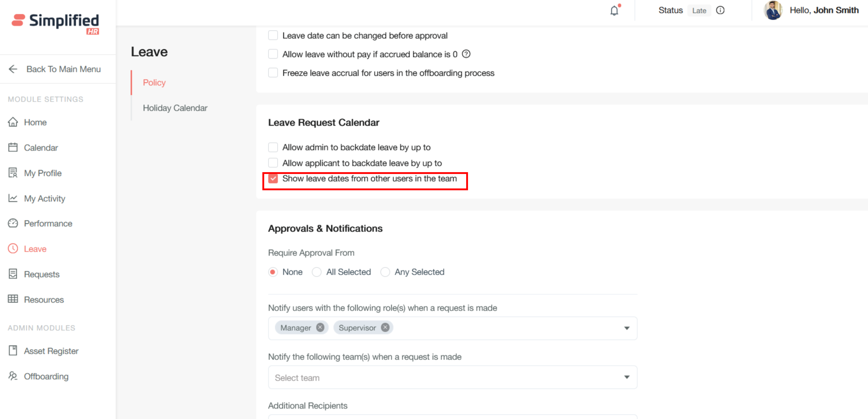Click the Asset Register icon
Image resolution: width=868 pixels, height=419 pixels.
pos(13,351)
